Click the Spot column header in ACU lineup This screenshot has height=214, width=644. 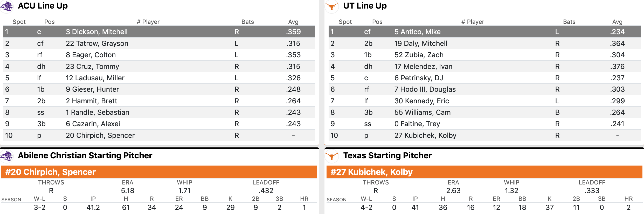point(19,22)
